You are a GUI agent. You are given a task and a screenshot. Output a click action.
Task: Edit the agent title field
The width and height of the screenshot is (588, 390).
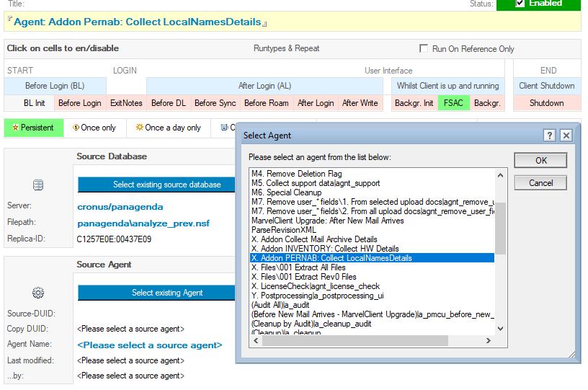click(x=293, y=22)
